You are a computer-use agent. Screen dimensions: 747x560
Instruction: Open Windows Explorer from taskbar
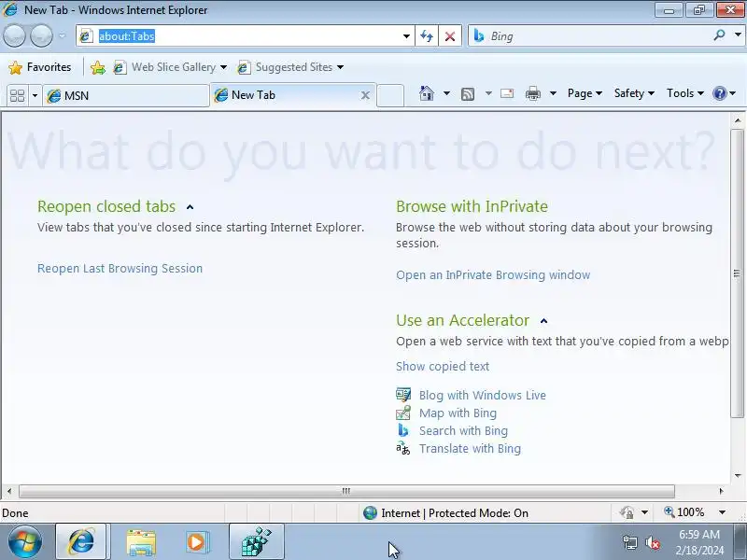(x=141, y=542)
